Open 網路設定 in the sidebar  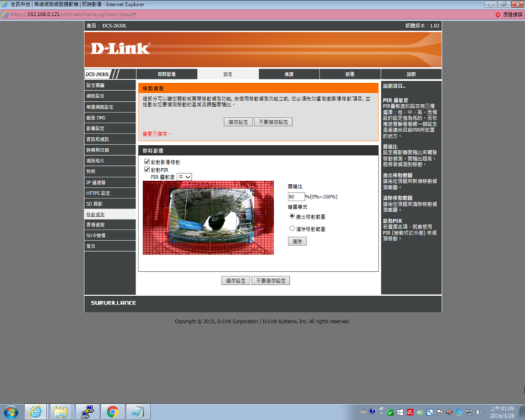tap(110, 96)
